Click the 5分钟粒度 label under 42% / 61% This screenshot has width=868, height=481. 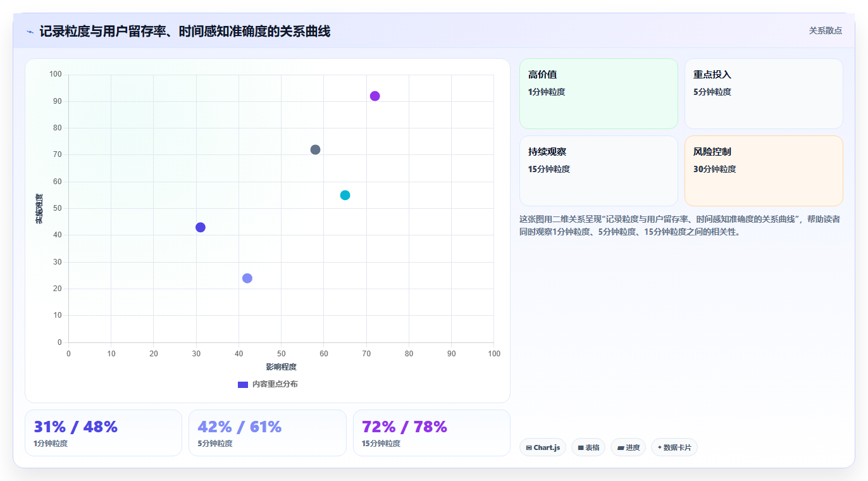215,444
